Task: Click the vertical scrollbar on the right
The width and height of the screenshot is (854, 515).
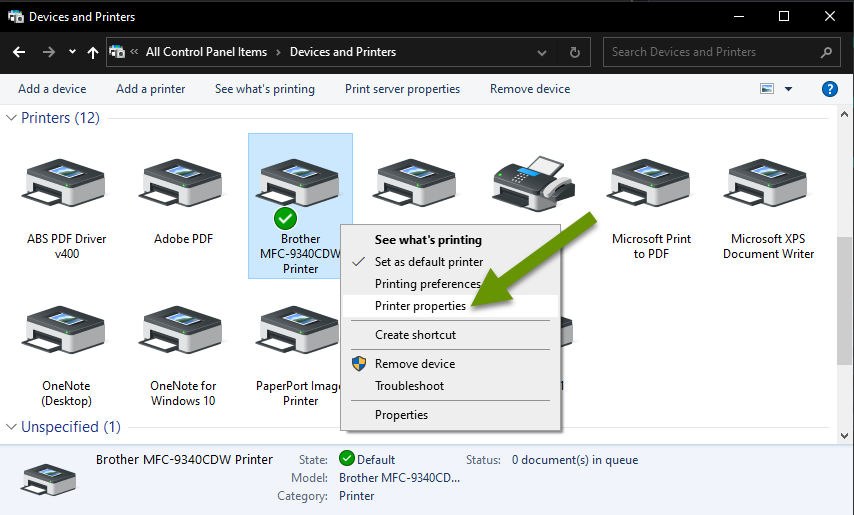Action: pyautogui.click(x=845, y=300)
